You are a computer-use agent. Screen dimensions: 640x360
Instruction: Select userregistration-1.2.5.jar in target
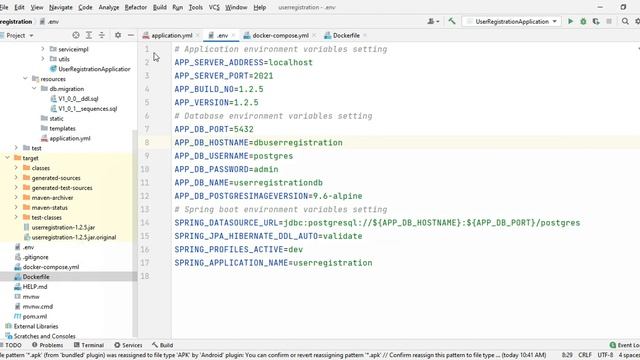pos(63,227)
